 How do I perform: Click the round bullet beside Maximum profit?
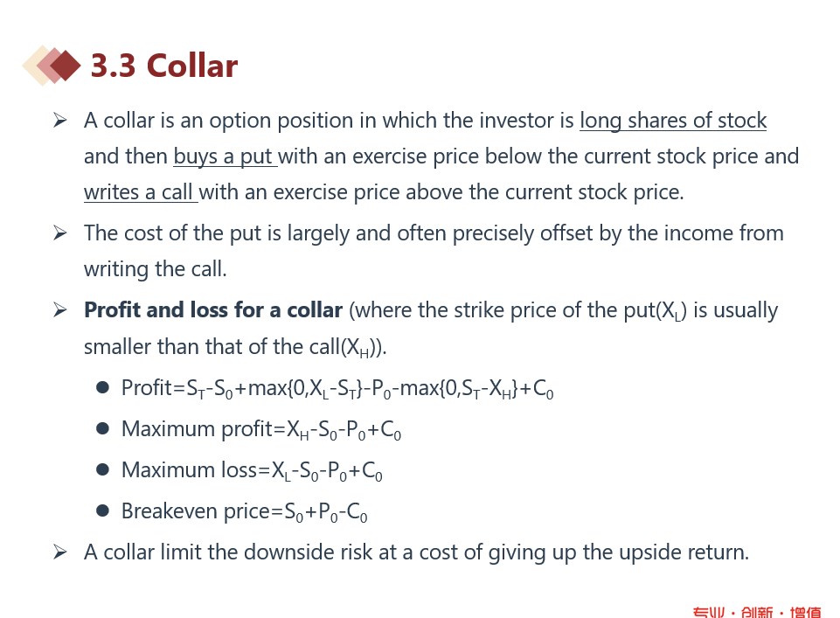pyautogui.click(x=102, y=428)
